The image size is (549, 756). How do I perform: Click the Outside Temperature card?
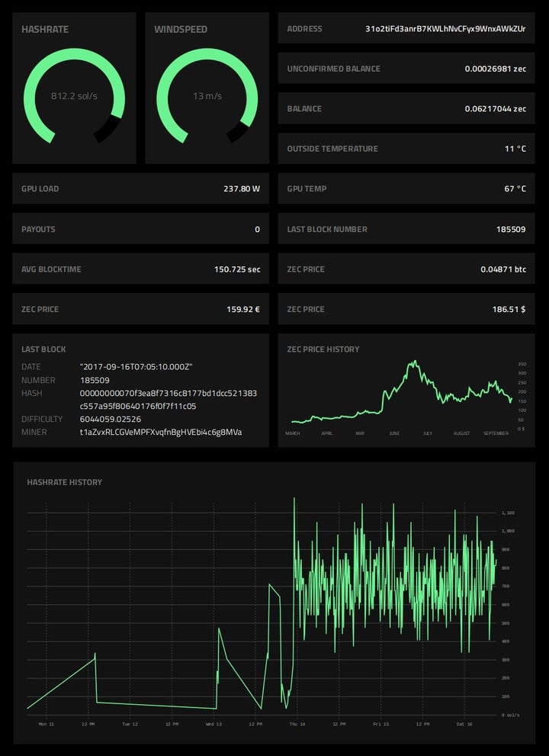[406, 149]
